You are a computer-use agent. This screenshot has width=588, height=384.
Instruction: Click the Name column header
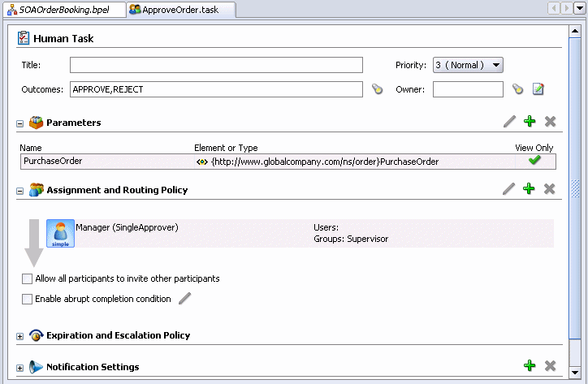tap(31, 148)
